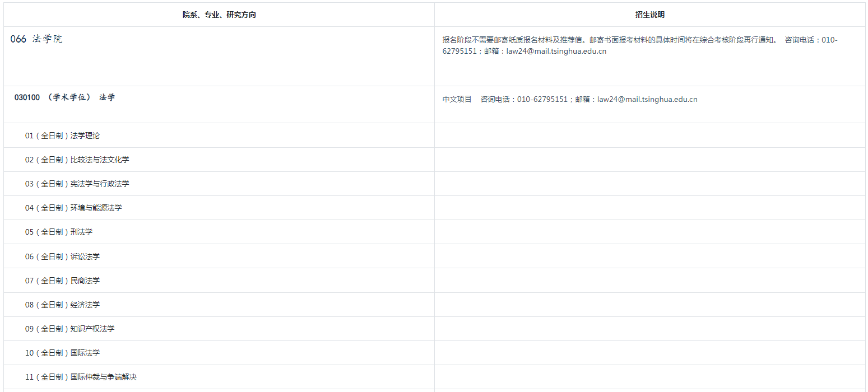Click the phone number in 中文项目 note
This screenshot has width=868, height=392.
(x=542, y=100)
